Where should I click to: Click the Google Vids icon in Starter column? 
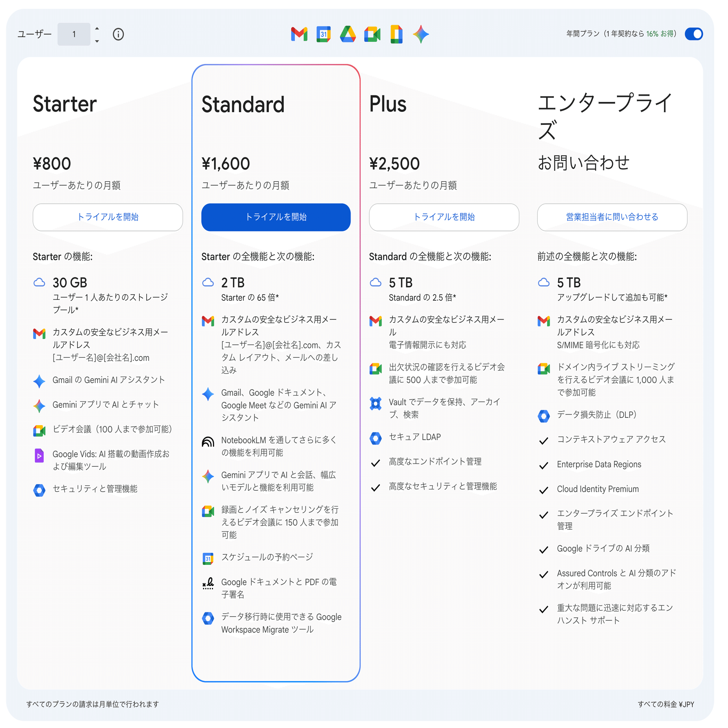pyautogui.click(x=40, y=456)
